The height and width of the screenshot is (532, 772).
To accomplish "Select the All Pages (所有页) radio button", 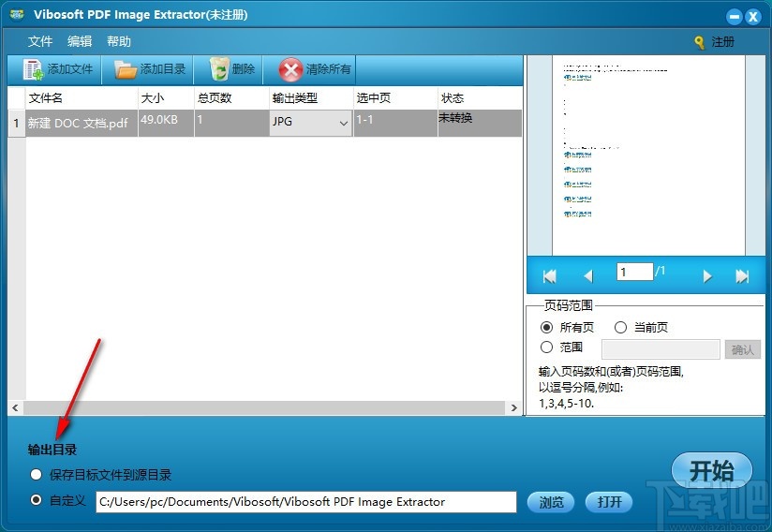I will 546,327.
